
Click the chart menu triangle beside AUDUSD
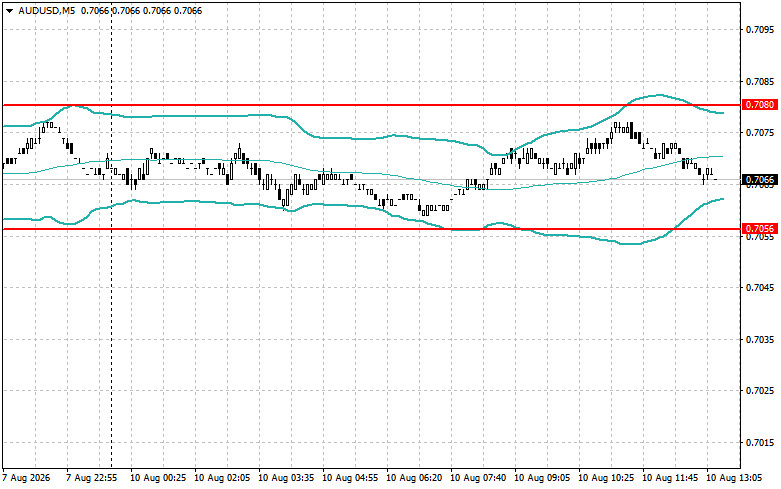point(9,10)
